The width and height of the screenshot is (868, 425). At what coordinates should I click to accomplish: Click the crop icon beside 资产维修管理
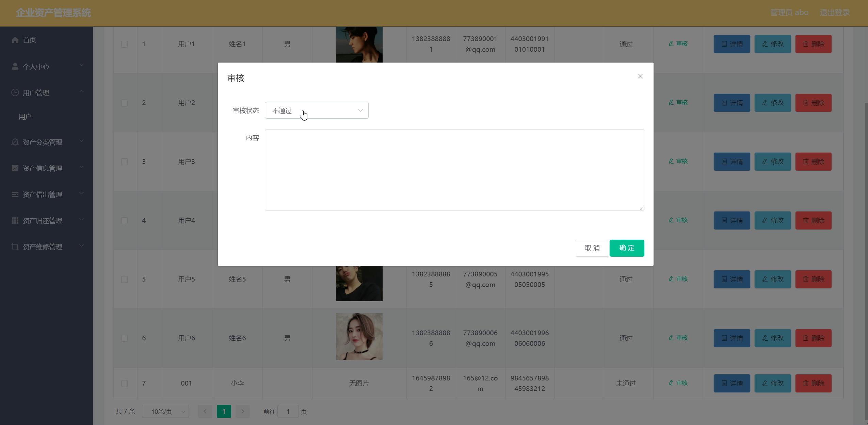15,247
